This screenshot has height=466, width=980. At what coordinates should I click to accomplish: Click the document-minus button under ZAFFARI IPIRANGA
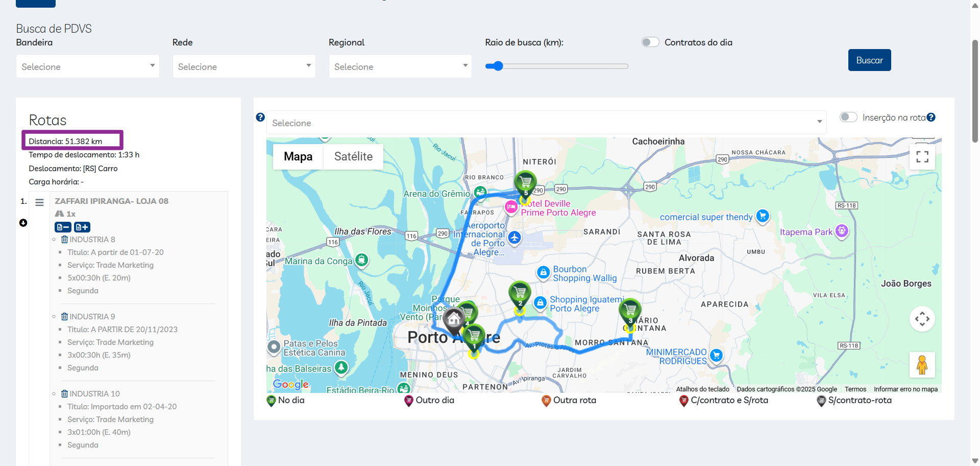63,227
